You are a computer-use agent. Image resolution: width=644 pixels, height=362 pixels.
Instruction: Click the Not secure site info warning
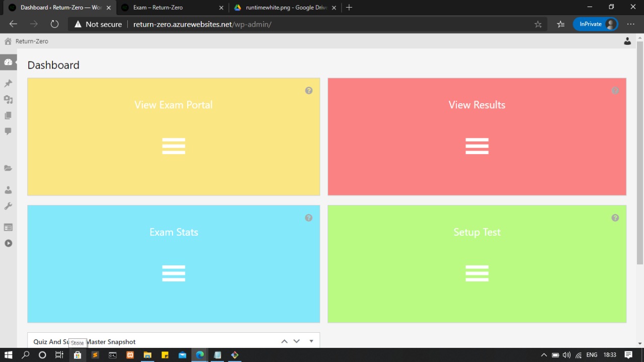(98, 24)
